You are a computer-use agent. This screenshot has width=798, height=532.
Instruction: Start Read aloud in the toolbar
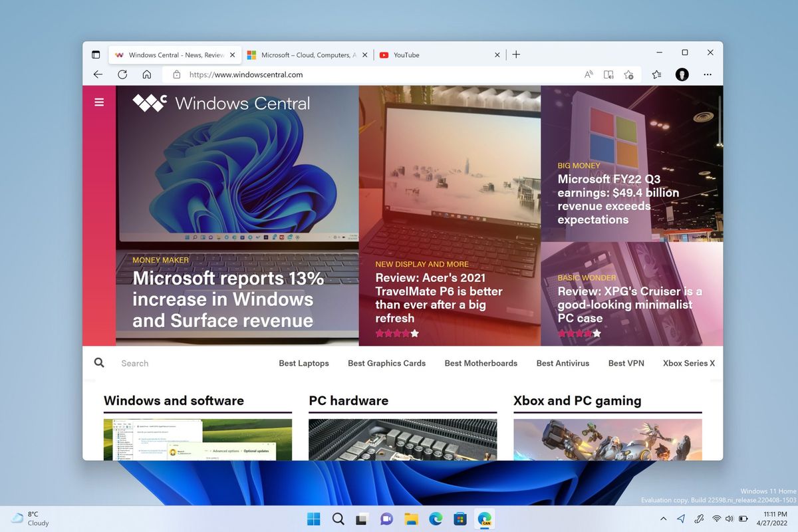point(589,74)
